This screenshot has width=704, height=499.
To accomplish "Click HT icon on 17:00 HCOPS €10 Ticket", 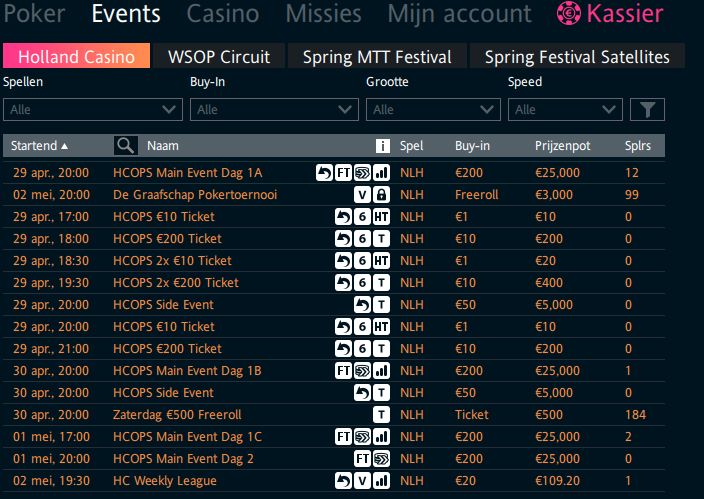I will click(x=381, y=216).
